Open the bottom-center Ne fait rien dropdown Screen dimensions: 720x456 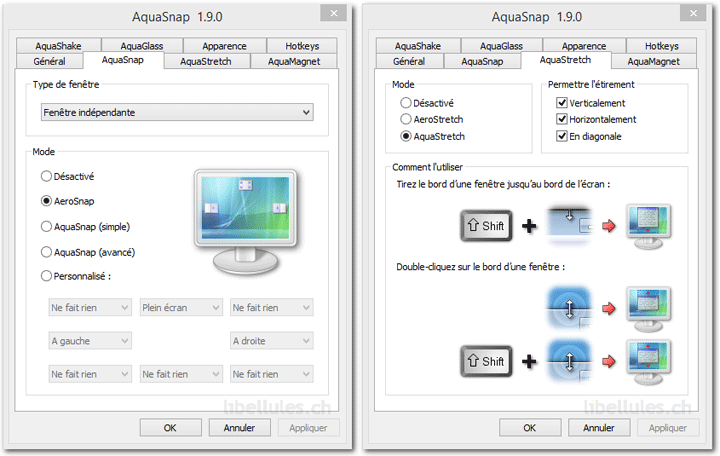(x=181, y=374)
